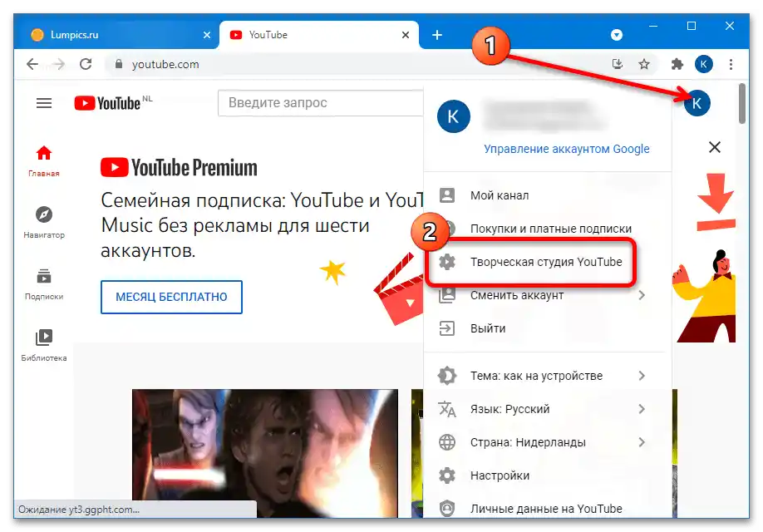Click the browser back arrow
This screenshot has width=763, height=532.
[x=32, y=64]
